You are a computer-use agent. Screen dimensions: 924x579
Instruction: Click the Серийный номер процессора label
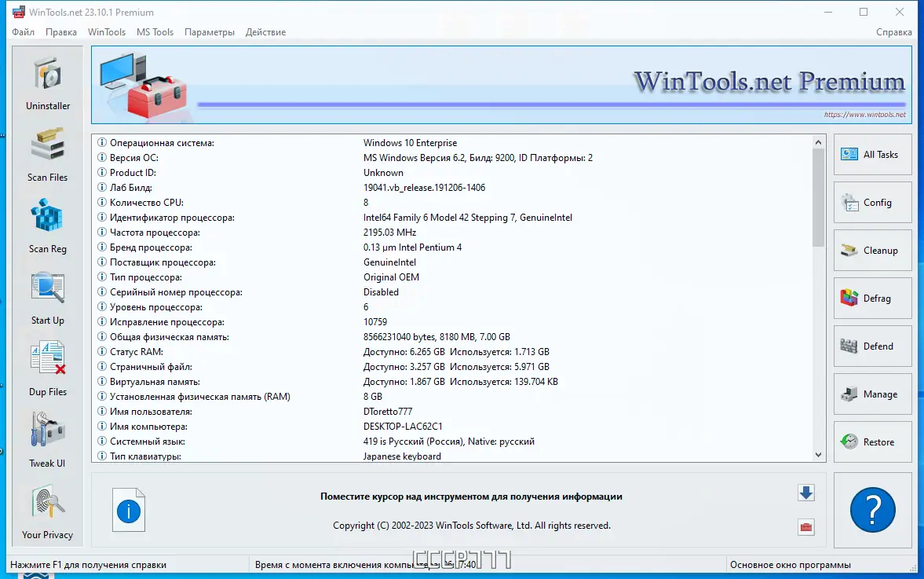coord(176,292)
